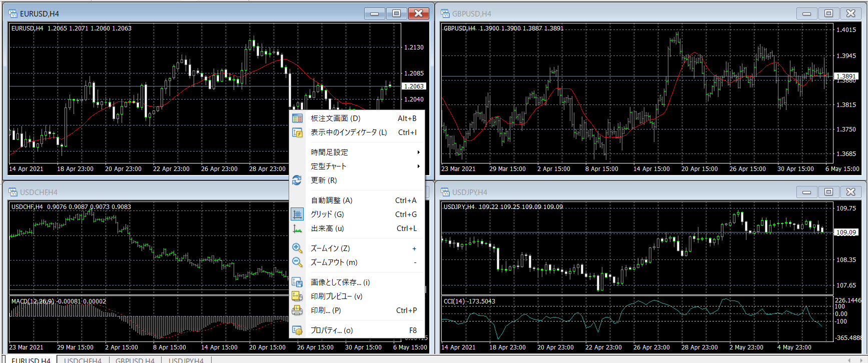Screen dimensions: 868x363
Task: Click the USDJPY,H4 window title icon
Action: pos(445,192)
